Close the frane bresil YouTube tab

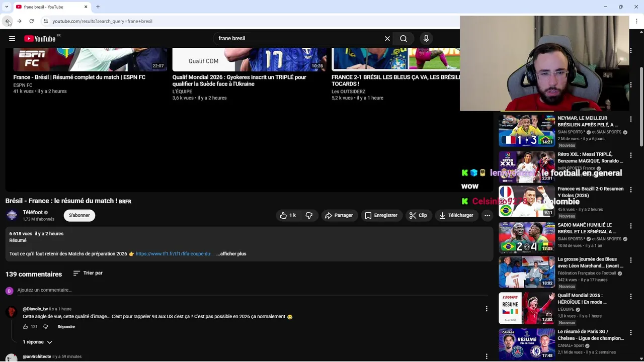pyautogui.click(x=86, y=7)
